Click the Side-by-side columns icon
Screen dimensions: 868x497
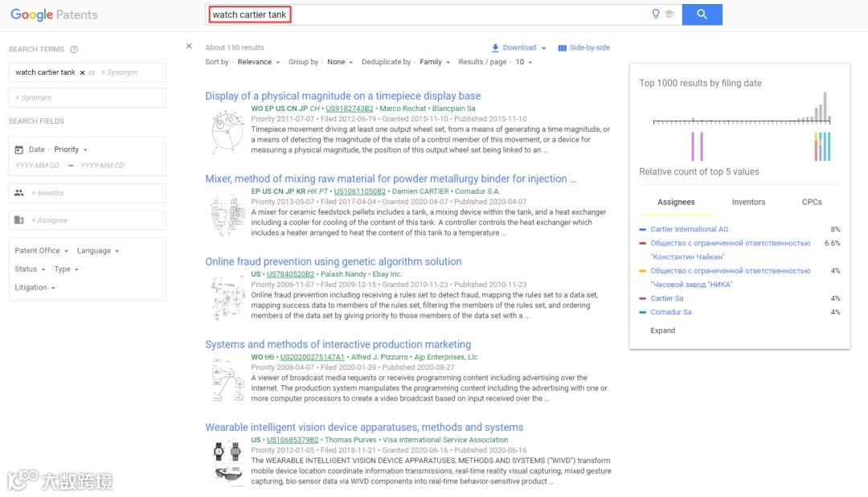tap(562, 47)
